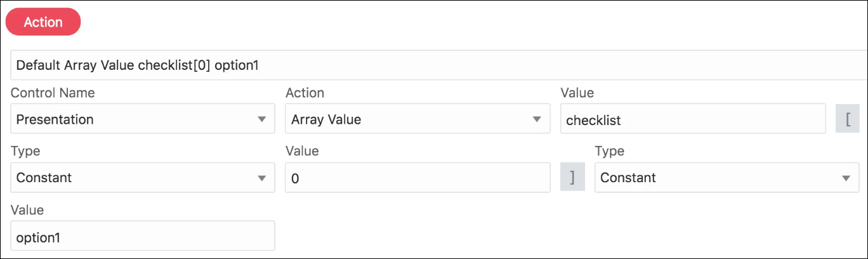Click the Default Array Value description field
The image size is (868, 259).
(438, 65)
